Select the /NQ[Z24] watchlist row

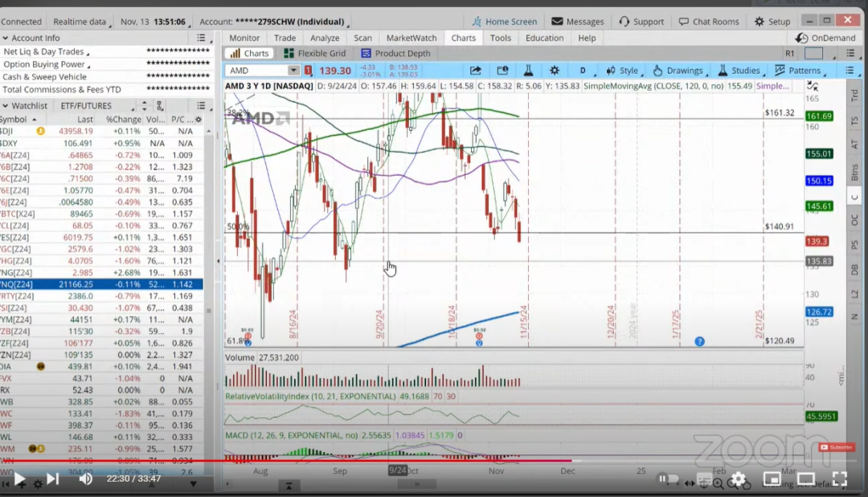101,284
